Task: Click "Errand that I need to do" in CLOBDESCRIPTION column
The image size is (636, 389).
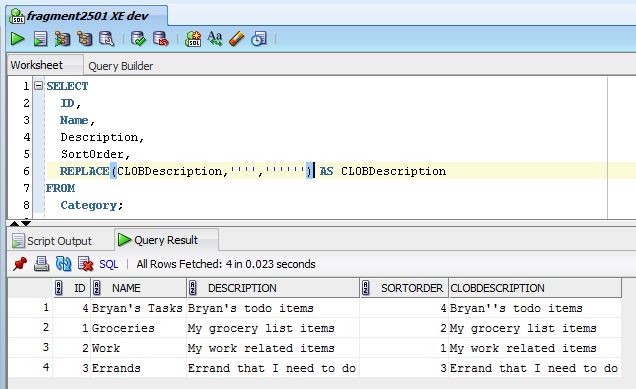Action: [x=534, y=368]
